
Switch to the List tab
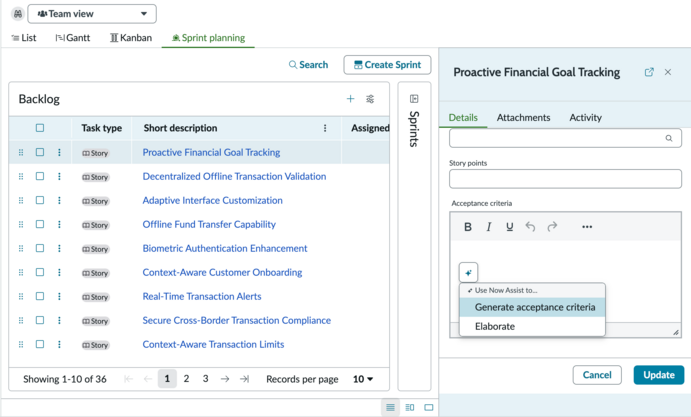click(x=24, y=38)
